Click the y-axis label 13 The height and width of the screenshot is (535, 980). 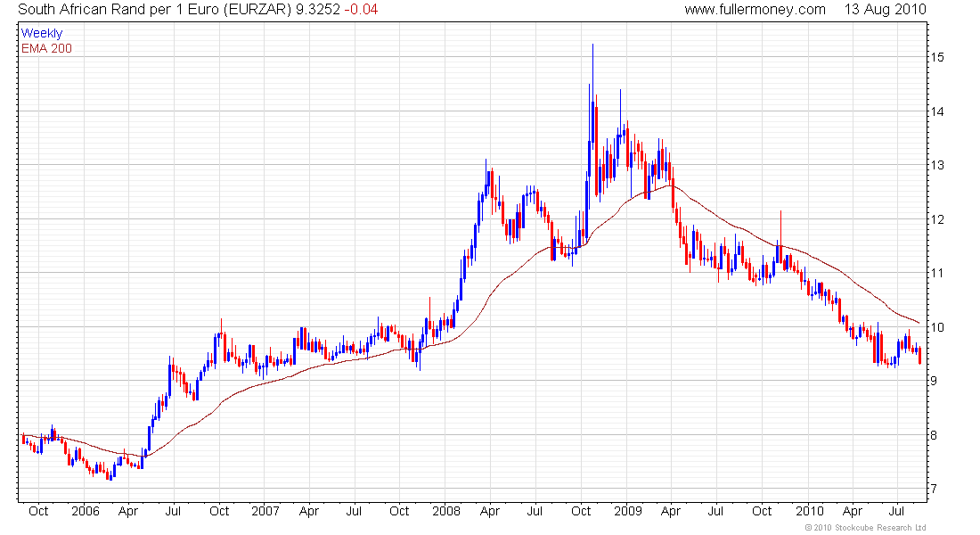pyautogui.click(x=937, y=166)
